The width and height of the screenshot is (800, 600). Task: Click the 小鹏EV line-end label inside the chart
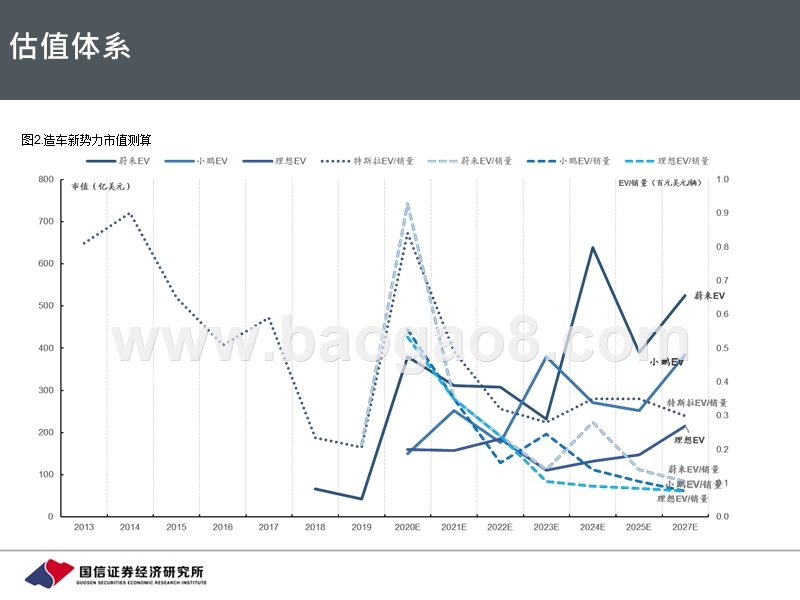(x=666, y=362)
